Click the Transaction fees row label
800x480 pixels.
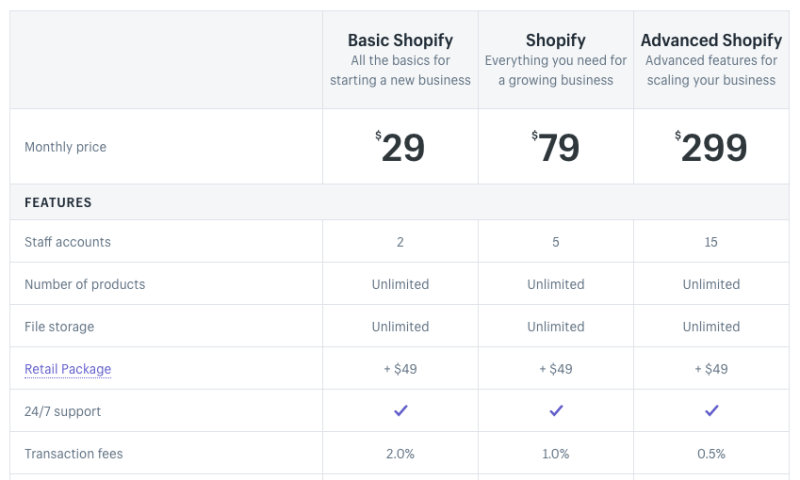coord(74,454)
